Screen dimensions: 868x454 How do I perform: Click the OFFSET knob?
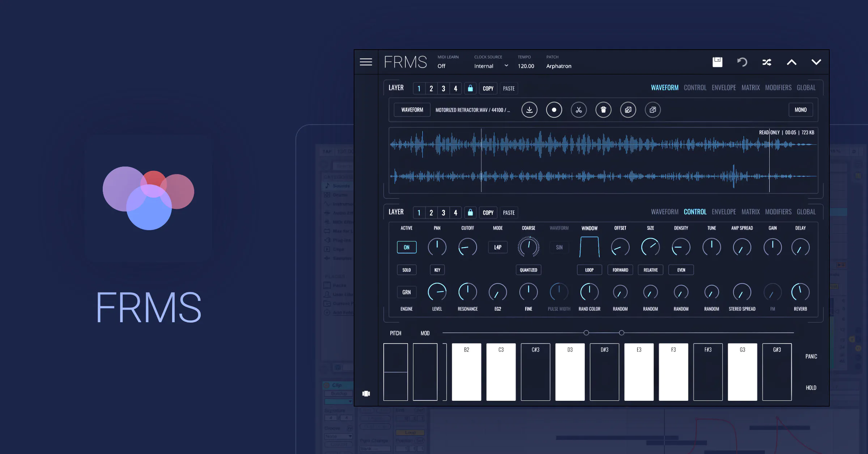620,247
